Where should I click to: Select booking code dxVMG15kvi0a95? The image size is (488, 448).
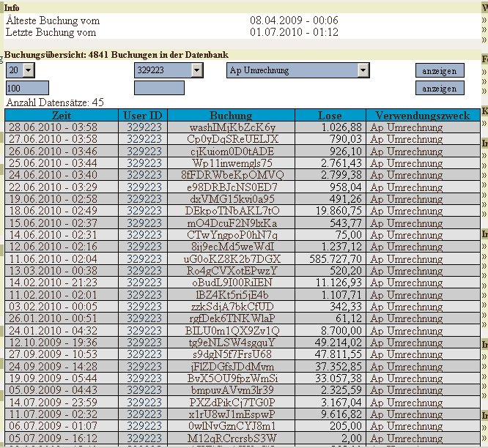[x=232, y=199]
